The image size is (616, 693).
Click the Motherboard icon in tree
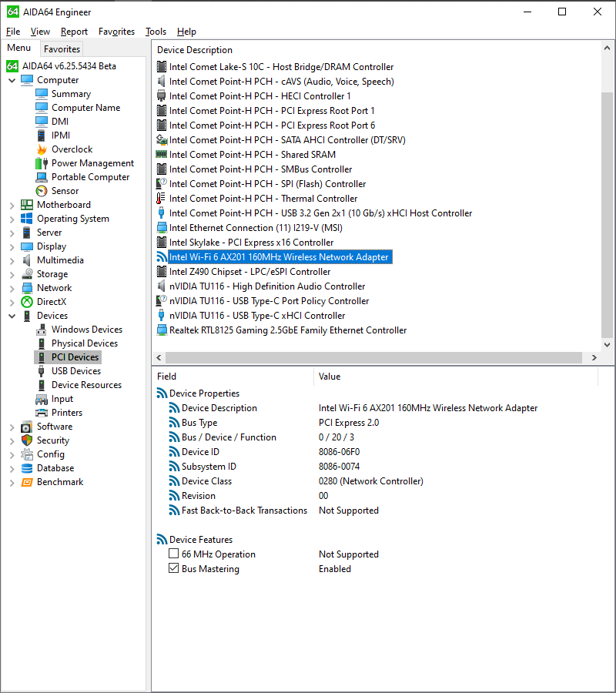(27, 205)
